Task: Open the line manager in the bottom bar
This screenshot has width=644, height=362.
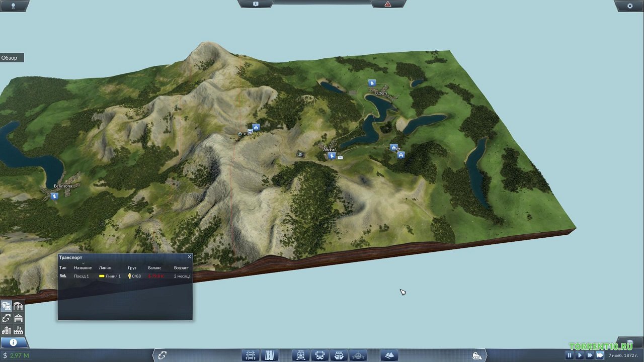Action: [162, 355]
